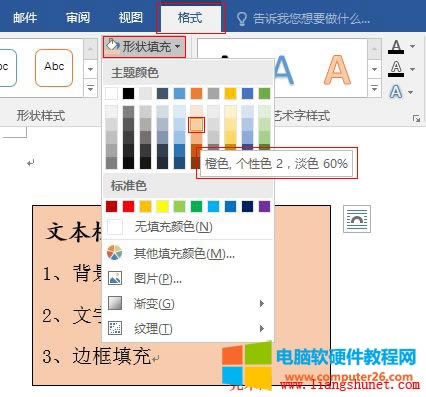Viewport: 426px width, 397px height.
Task: Click the color wheel more colors icon
Action: pyautogui.click(x=115, y=252)
